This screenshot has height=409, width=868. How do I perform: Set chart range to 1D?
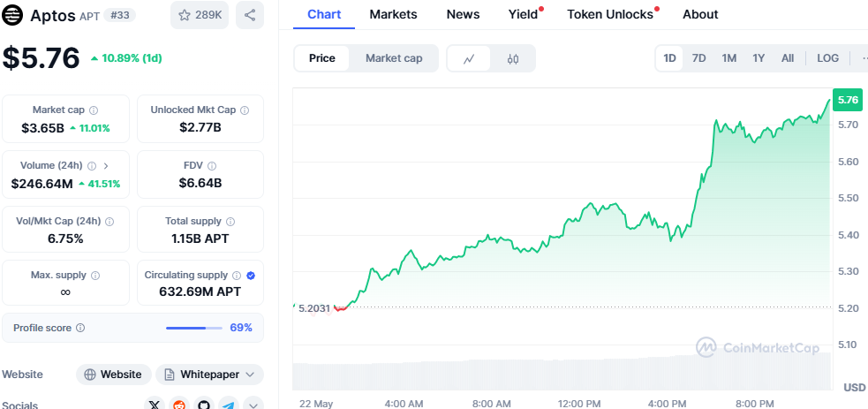pyautogui.click(x=670, y=58)
